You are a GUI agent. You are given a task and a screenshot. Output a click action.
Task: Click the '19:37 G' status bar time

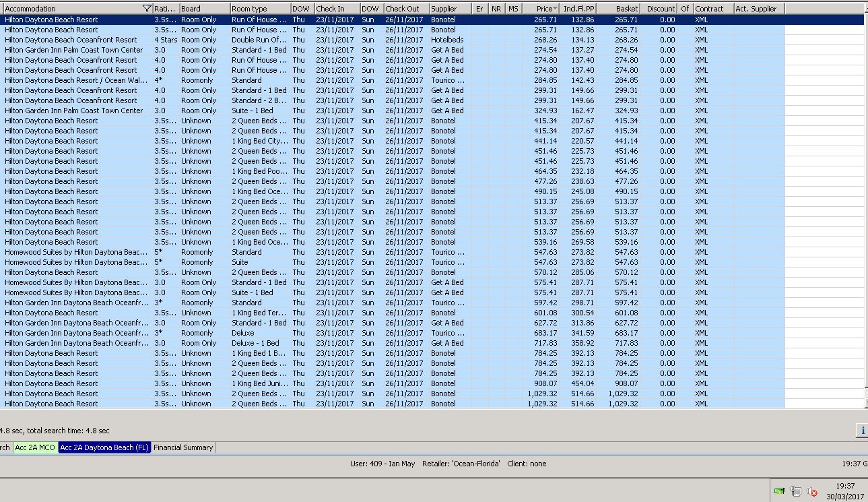point(855,464)
